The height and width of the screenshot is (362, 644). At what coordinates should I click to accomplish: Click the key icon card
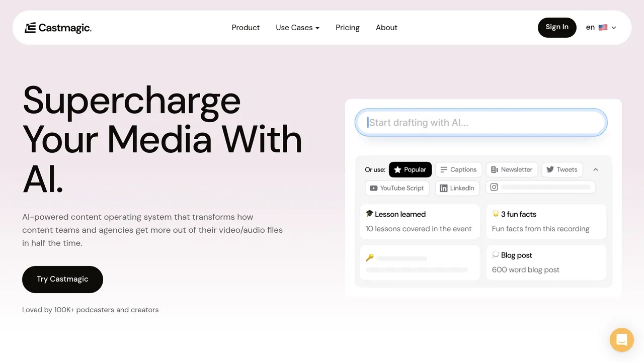point(420,262)
